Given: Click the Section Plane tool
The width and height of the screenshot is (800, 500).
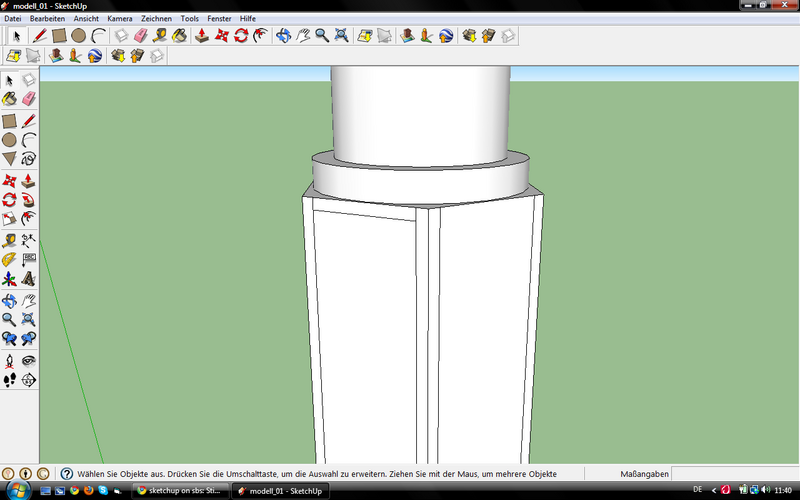Looking at the screenshot, I should tap(29, 380).
